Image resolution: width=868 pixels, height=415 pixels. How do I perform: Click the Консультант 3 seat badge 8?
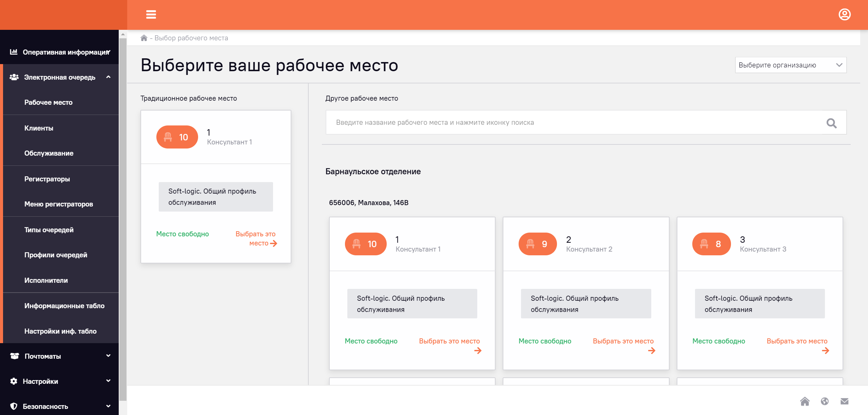click(711, 244)
